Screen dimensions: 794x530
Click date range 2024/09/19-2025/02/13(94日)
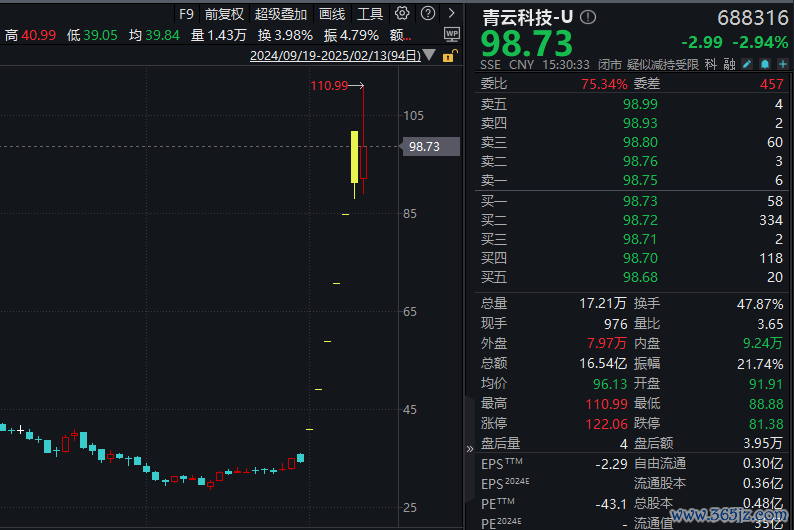[x=335, y=55]
